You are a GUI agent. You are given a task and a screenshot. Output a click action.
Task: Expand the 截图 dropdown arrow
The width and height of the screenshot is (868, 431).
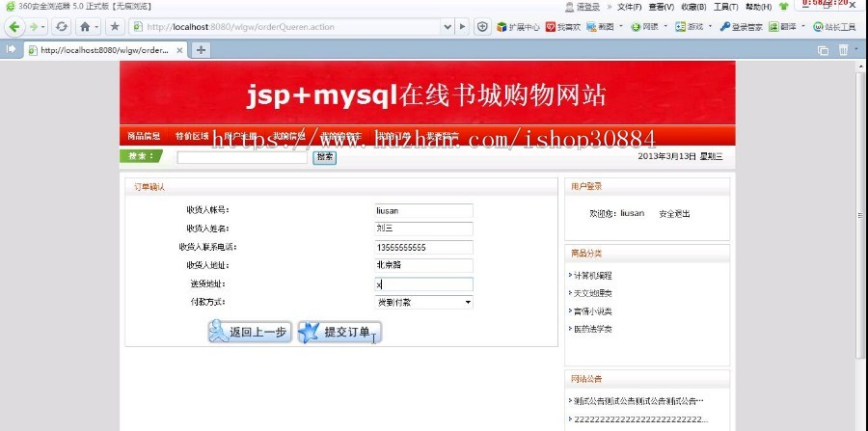coord(621,26)
